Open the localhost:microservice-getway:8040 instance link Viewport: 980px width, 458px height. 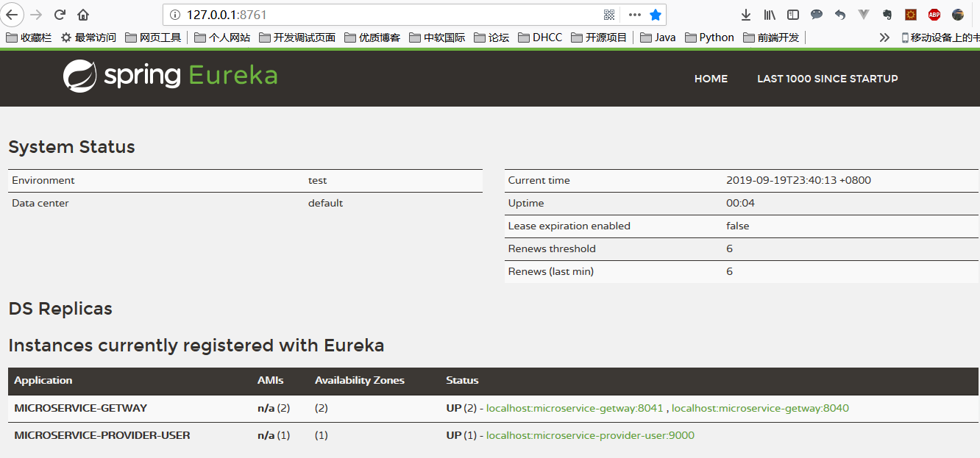(760, 408)
